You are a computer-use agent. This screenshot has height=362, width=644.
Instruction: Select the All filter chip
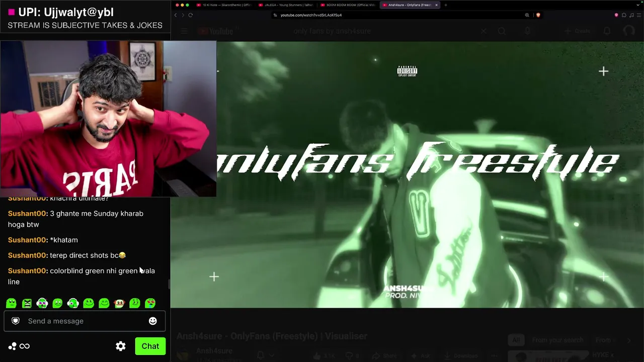click(x=516, y=340)
